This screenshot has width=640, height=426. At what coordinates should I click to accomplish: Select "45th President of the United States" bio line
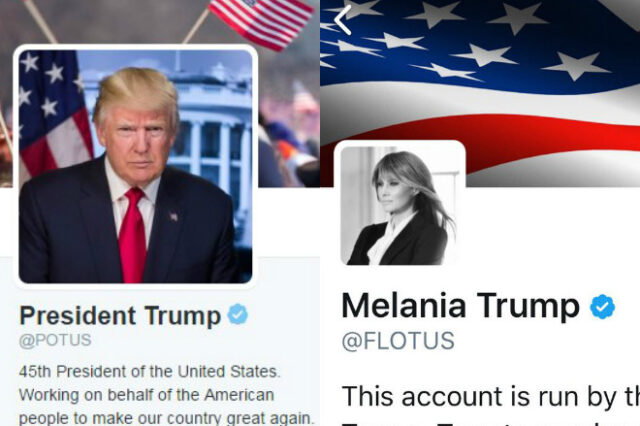pos(149,372)
